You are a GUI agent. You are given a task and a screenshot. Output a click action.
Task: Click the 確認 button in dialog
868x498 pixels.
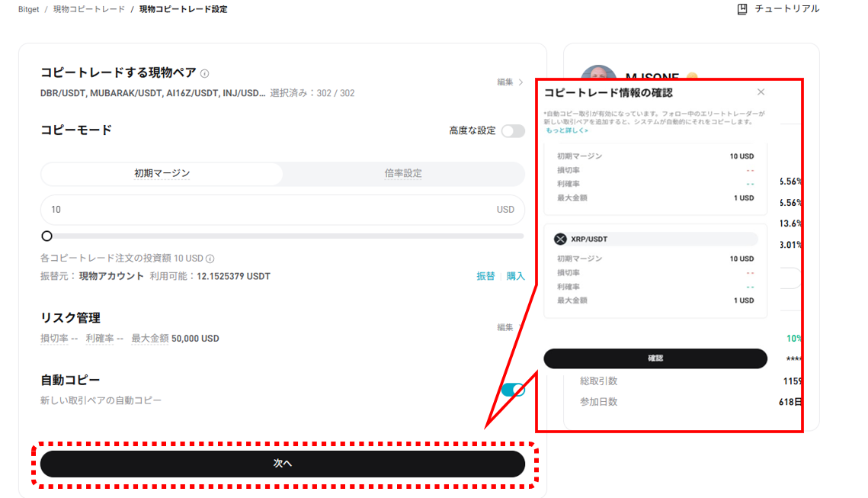(655, 358)
